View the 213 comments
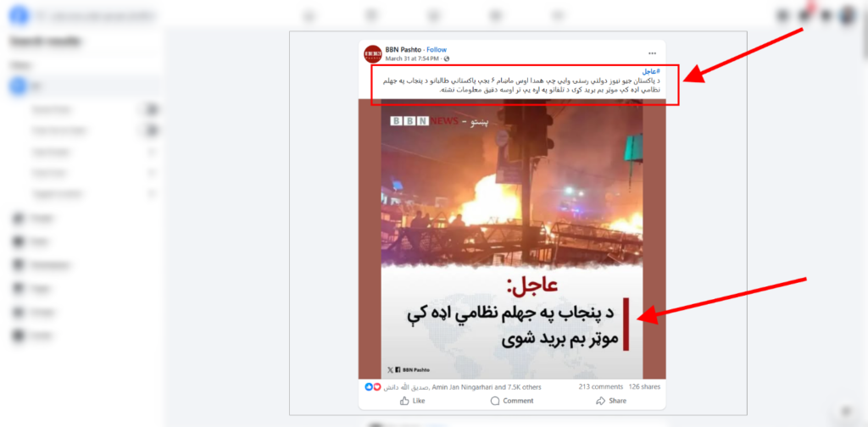 tap(601, 386)
